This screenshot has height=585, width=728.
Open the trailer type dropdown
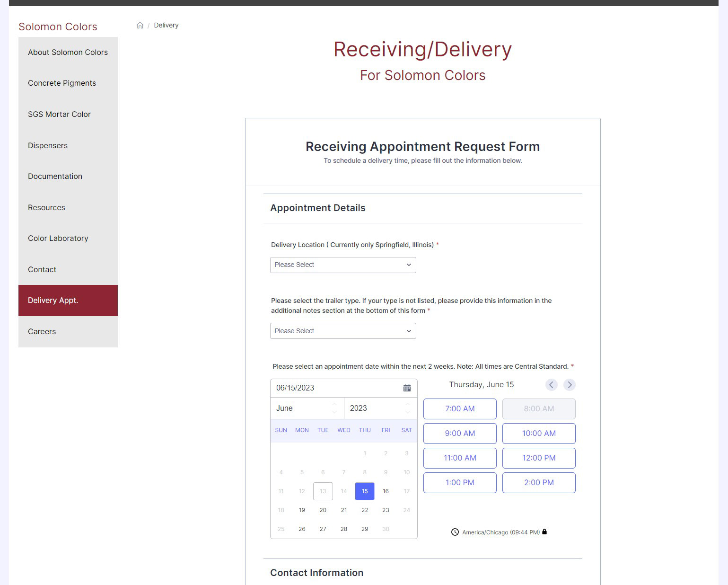343,331
